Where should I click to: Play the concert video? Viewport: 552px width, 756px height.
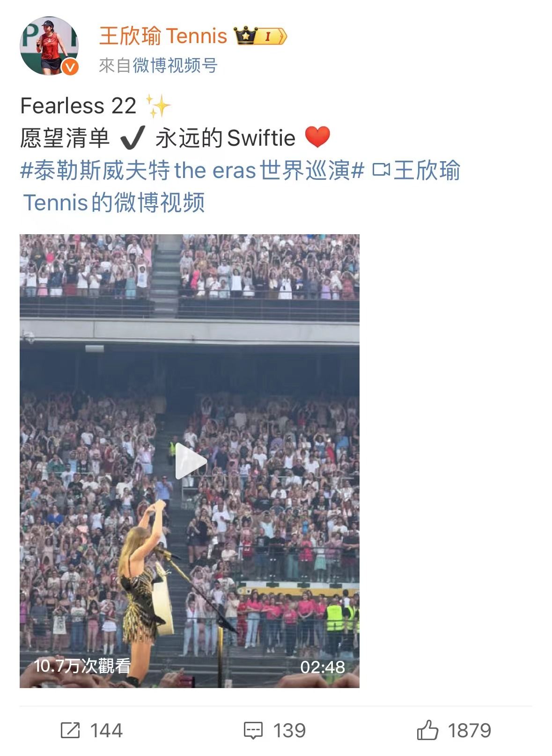191,461
